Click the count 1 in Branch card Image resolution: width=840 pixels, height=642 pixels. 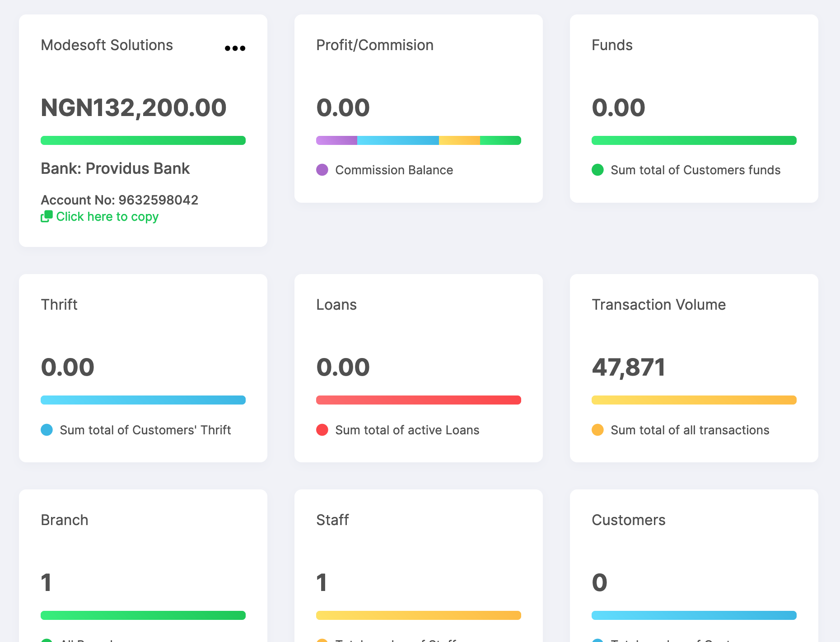(x=46, y=582)
